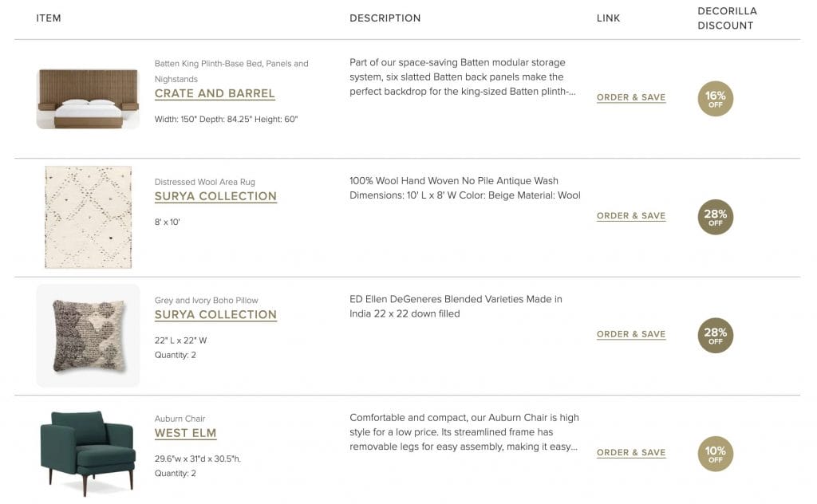Viewport: 817px width, 504px height.
Task: Click the Description column header
Action: [385, 18]
